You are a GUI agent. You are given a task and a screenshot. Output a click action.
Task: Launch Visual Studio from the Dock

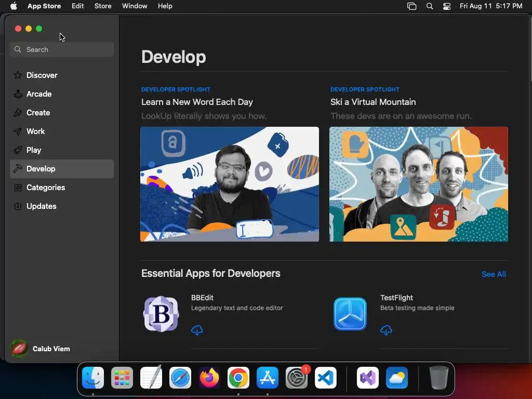click(368, 378)
